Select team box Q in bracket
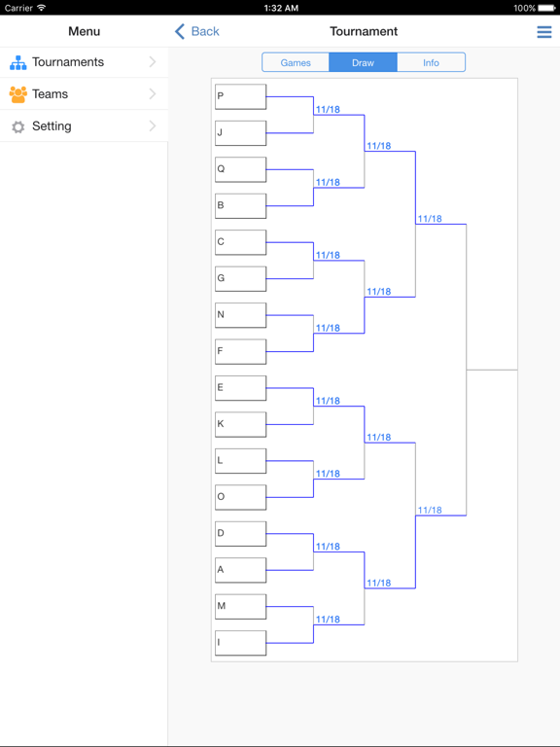 coord(240,169)
